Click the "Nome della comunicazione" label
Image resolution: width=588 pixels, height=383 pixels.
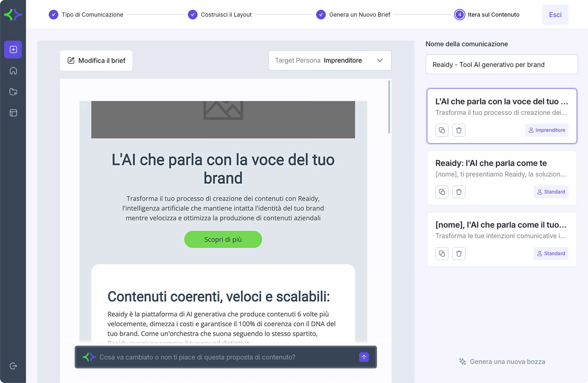pos(467,44)
